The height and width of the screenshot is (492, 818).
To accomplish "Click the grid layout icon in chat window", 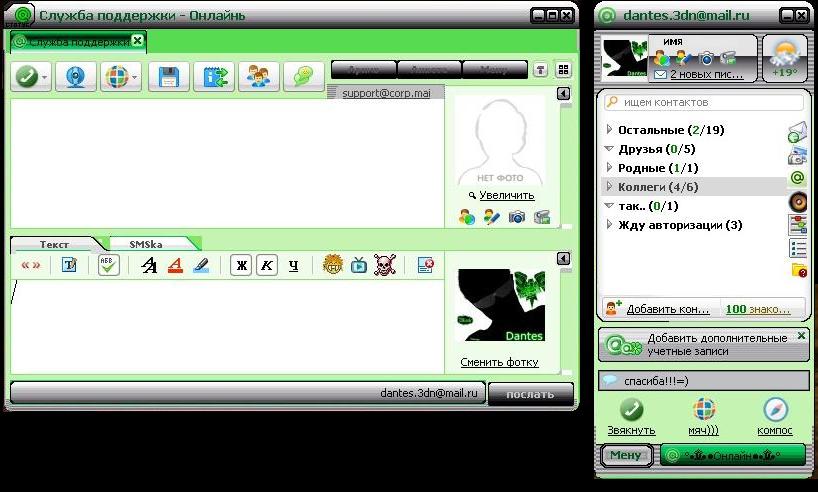I will pyautogui.click(x=563, y=69).
